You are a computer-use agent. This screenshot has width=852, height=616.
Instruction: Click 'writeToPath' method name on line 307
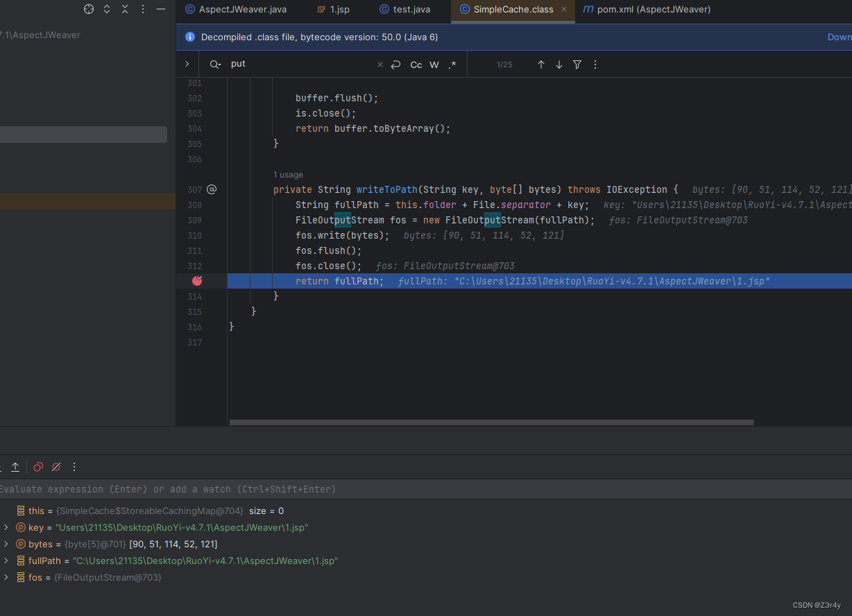coord(387,189)
